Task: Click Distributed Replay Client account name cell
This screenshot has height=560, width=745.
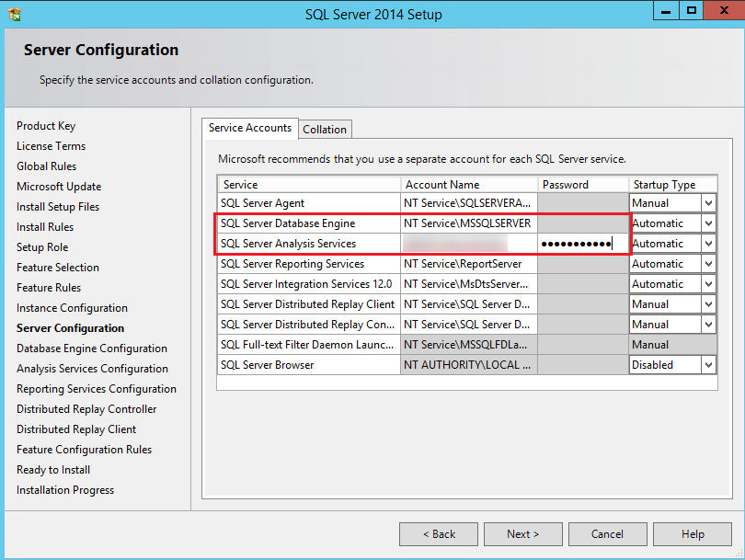Action: 469,304
